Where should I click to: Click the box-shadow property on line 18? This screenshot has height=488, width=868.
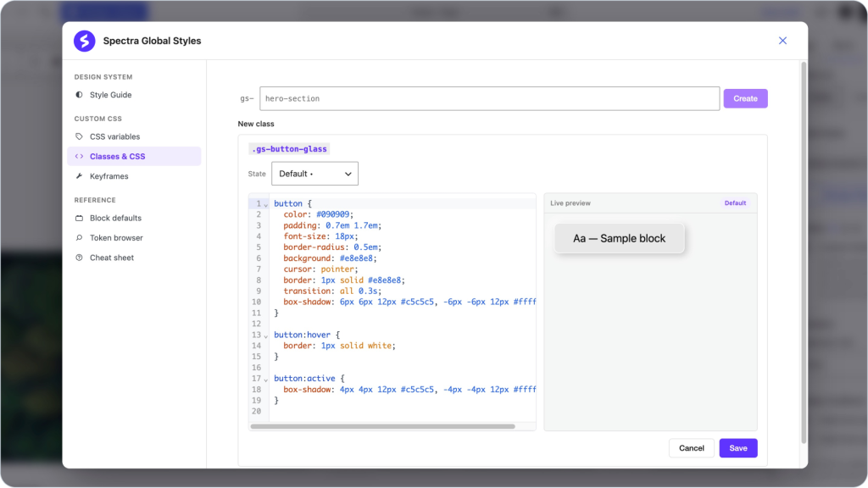point(307,390)
